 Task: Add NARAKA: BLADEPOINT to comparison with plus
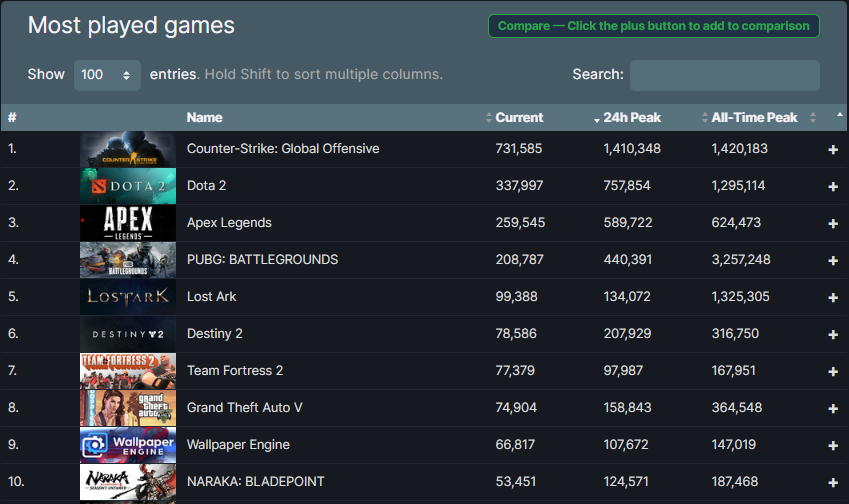click(833, 482)
